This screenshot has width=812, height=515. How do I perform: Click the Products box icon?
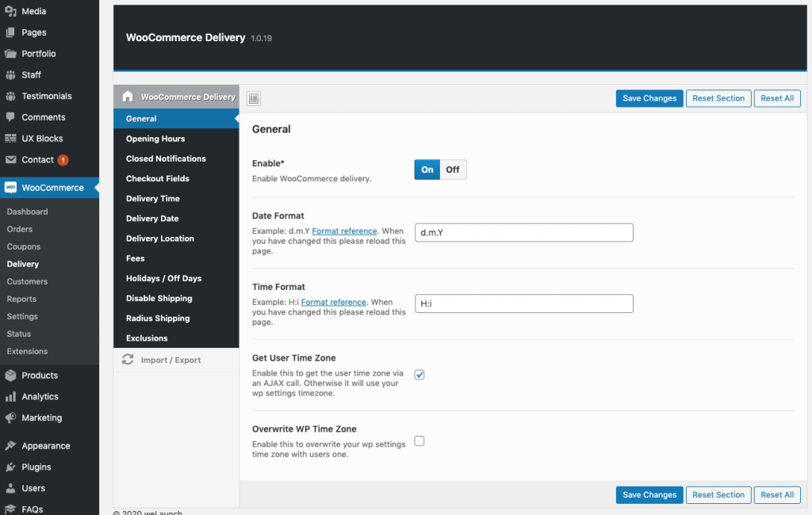pos(10,376)
